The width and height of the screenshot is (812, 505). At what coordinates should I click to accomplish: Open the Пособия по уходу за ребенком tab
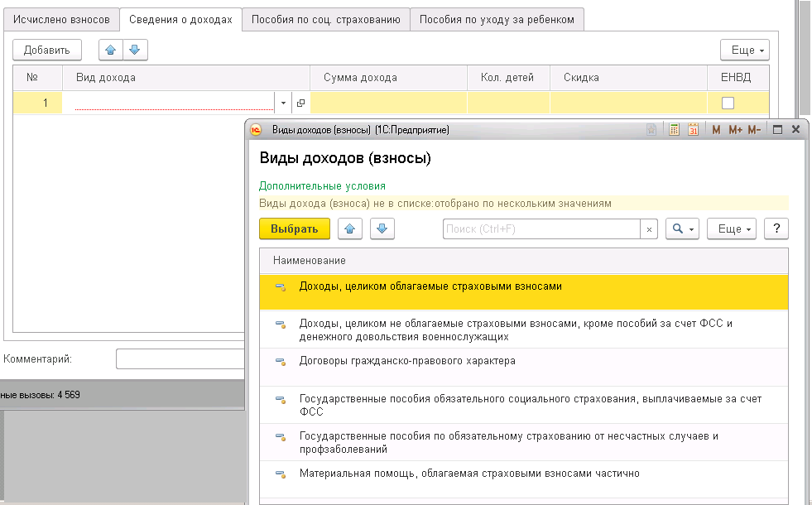pyautogui.click(x=497, y=20)
